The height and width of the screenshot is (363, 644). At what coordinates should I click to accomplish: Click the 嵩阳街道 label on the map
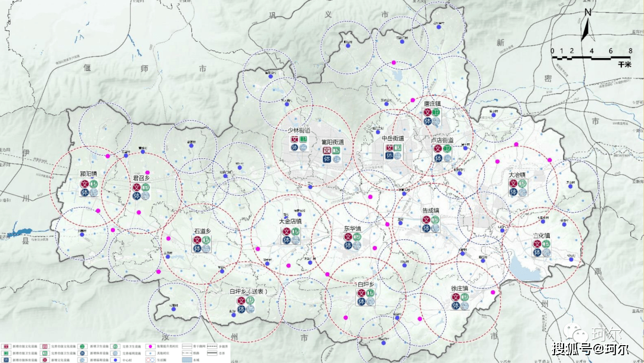point(333,142)
